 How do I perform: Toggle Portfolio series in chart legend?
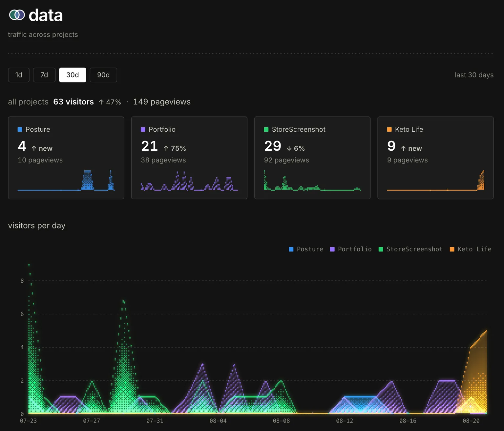(351, 249)
